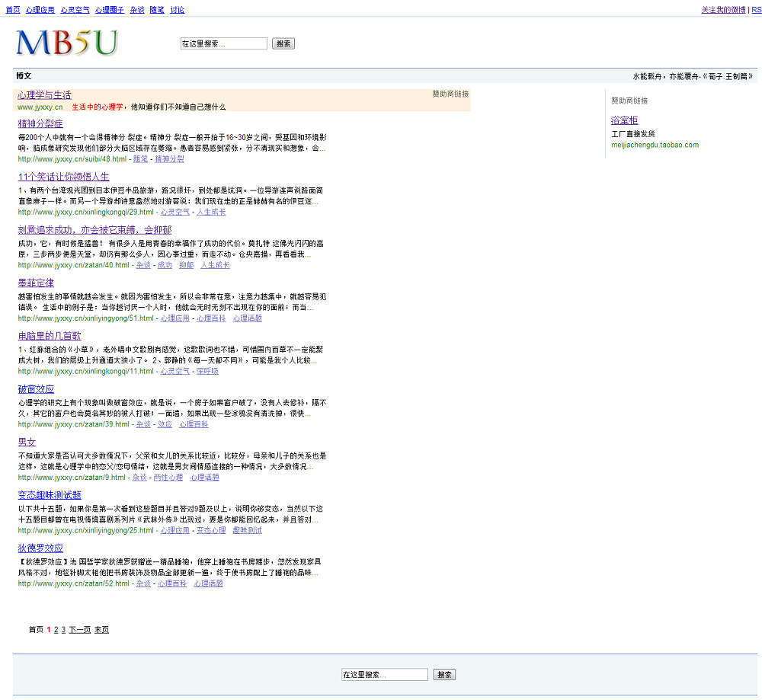Select 讨论 in the top navigation bar
762x700 pixels.
(x=177, y=10)
